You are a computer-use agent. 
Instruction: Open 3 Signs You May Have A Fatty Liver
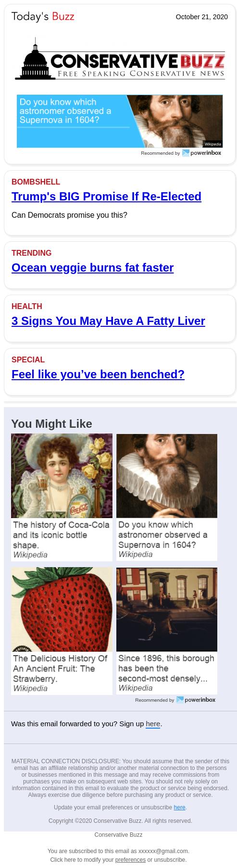(x=108, y=321)
